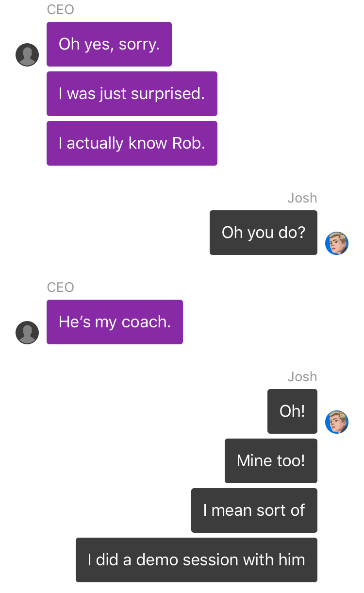The image size is (364, 593).
Task: Click Josh's avatar beside "Oh you do?"
Action: click(x=337, y=243)
